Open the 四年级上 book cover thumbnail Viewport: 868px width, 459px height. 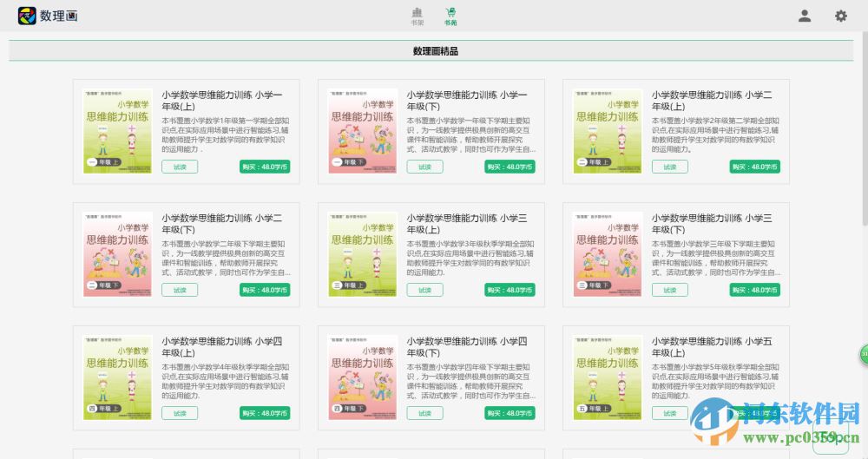(117, 377)
